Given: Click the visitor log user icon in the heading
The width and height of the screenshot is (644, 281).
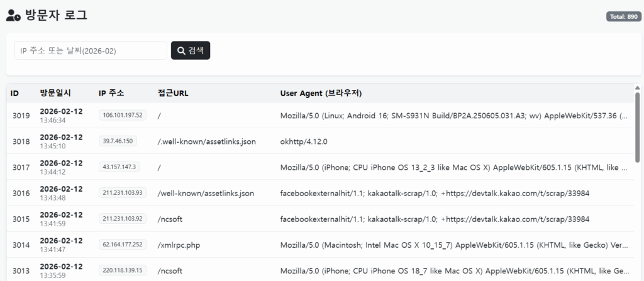Looking at the screenshot, I should click(14, 16).
